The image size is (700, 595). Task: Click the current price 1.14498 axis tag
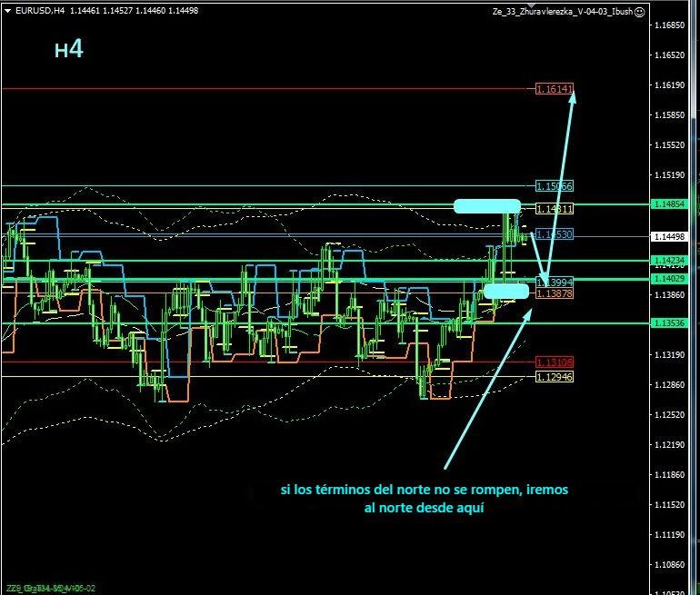(669, 237)
